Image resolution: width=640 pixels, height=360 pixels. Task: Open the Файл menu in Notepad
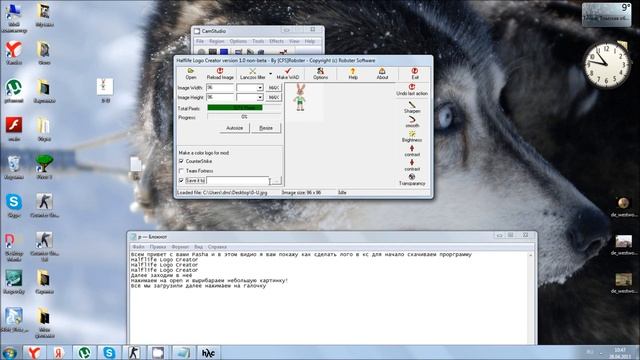[138, 247]
